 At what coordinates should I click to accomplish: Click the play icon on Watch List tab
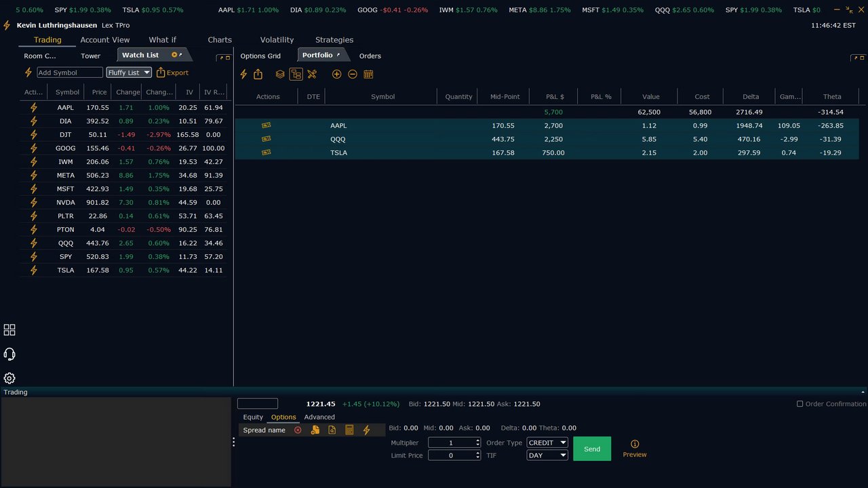pos(174,55)
